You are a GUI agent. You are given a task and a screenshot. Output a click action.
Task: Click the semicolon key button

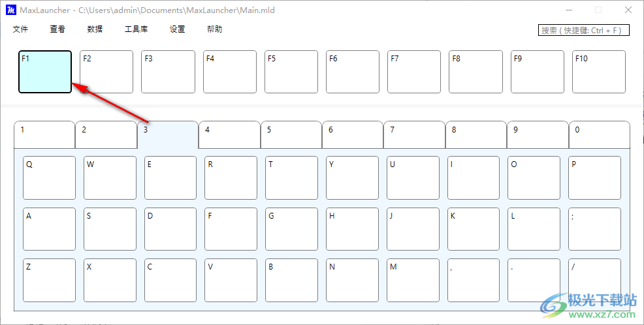[595, 229]
